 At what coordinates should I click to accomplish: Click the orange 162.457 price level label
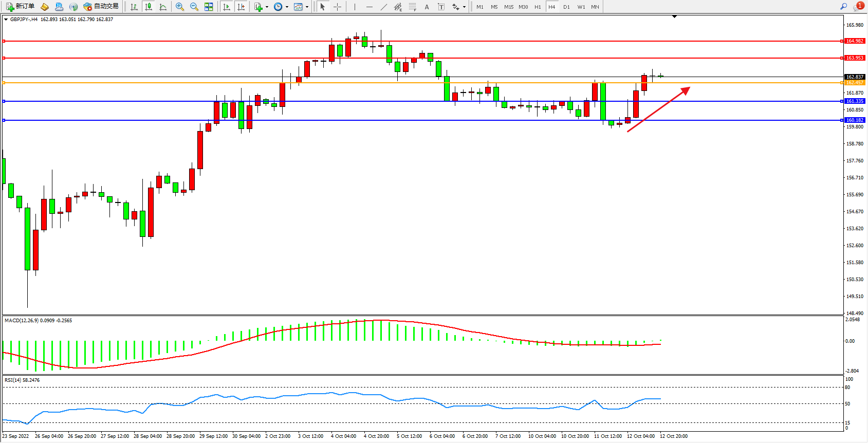pyautogui.click(x=855, y=83)
